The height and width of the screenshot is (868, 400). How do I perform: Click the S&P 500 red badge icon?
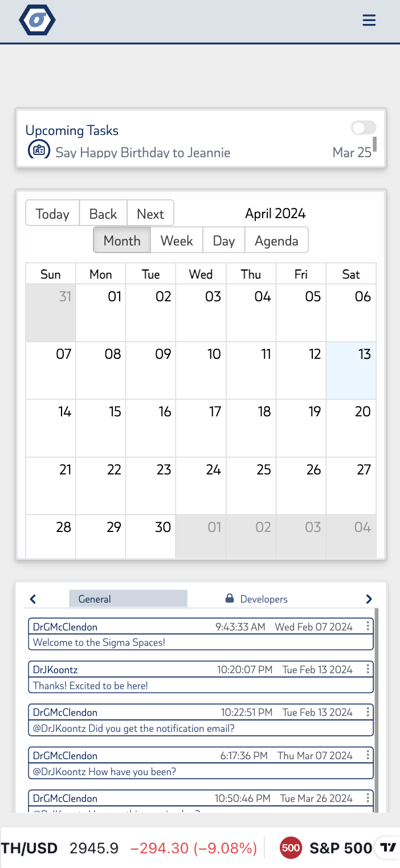(291, 848)
